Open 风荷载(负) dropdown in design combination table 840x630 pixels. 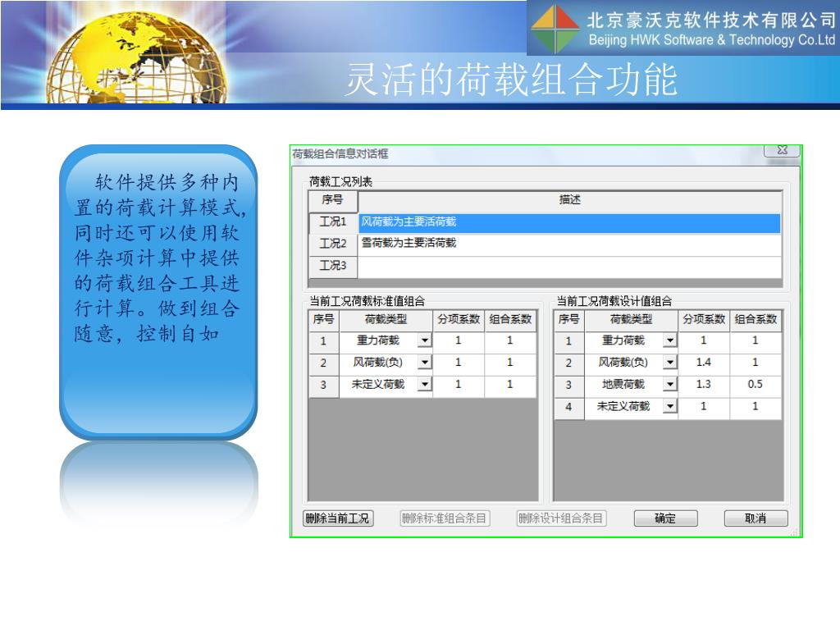(670, 363)
